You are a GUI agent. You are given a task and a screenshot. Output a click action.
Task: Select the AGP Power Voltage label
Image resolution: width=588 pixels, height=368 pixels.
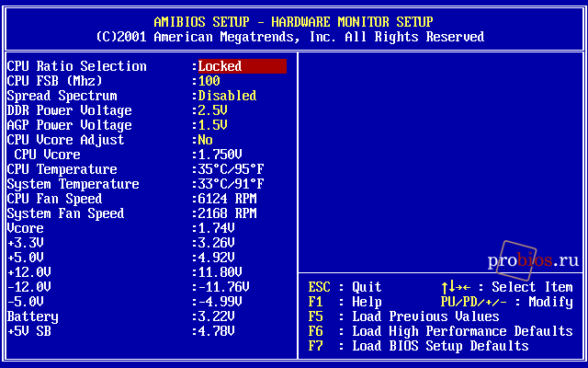(70, 125)
